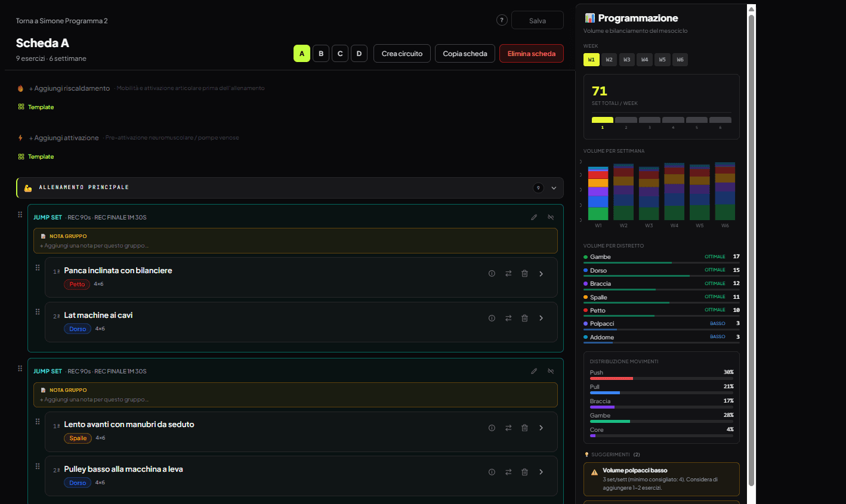Click Aggiungi riscaldamento link

pyautogui.click(x=70, y=88)
